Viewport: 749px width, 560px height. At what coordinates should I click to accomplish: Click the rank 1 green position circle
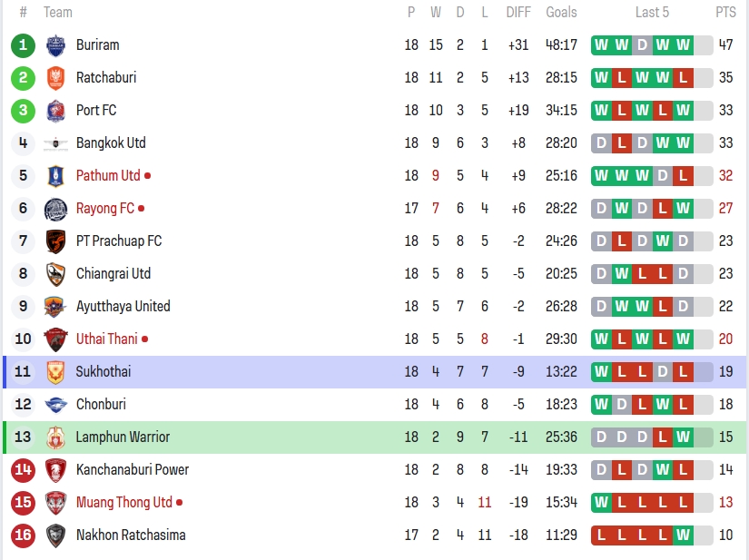24,45
